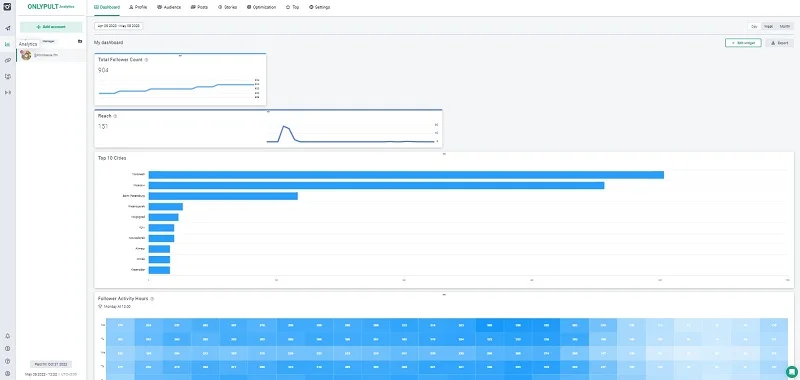Go to the Settings tab
The width and height of the screenshot is (800, 380).
tap(319, 7)
